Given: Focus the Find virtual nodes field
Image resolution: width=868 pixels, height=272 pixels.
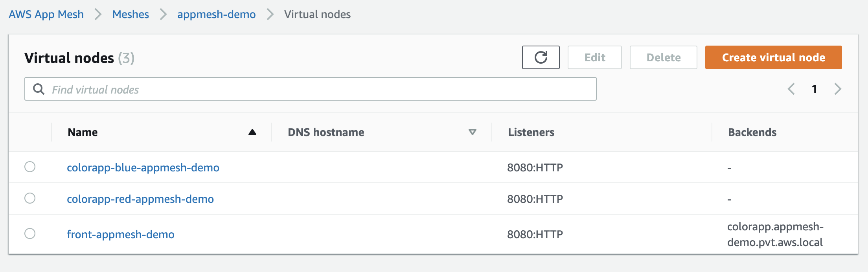Looking at the screenshot, I should coord(314,89).
